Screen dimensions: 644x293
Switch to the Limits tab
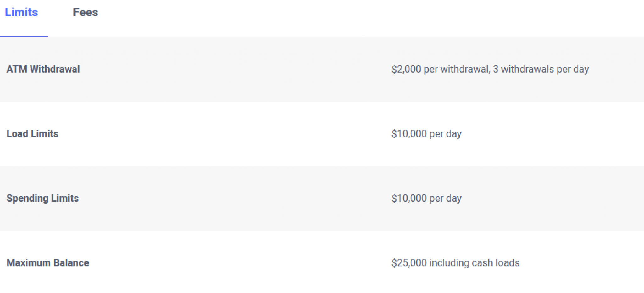pyautogui.click(x=21, y=12)
